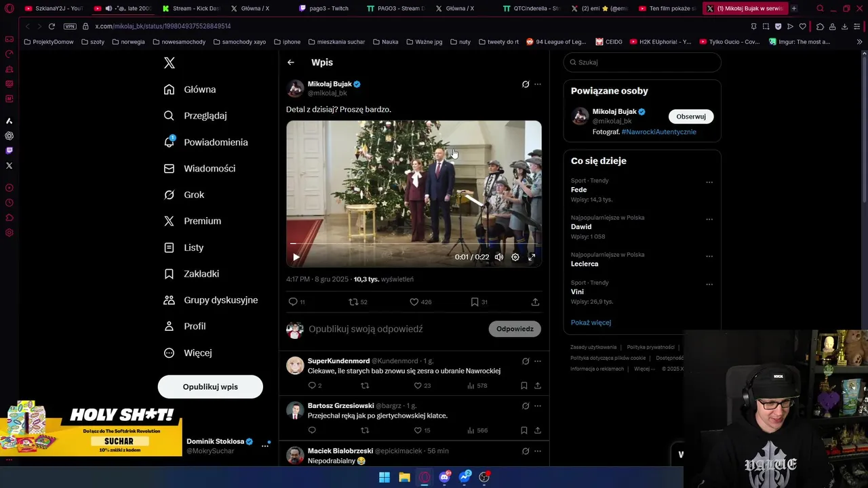Like the main post with 426 likes
868x488 pixels.
point(420,302)
